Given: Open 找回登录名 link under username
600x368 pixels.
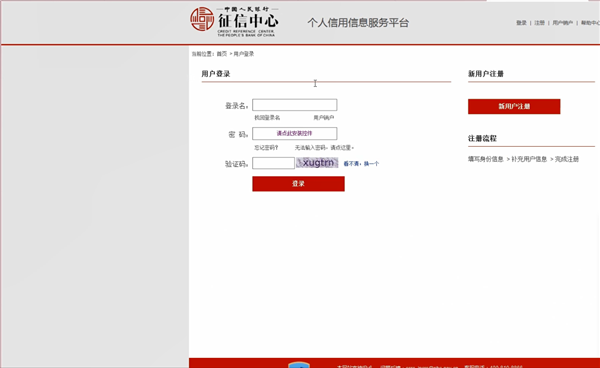Looking at the screenshot, I should point(267,118).
